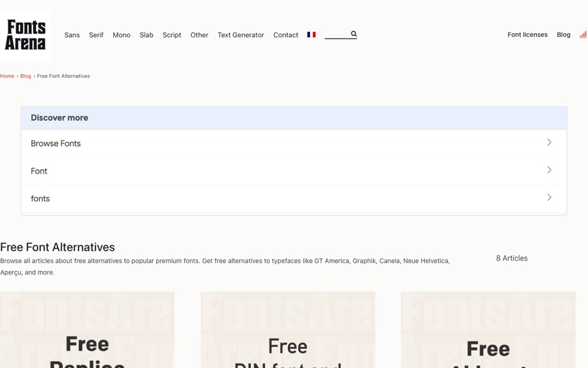The height and width of the screenshot is (368, 588).
Task: Open the Contact page
Action: pos(286,35)
